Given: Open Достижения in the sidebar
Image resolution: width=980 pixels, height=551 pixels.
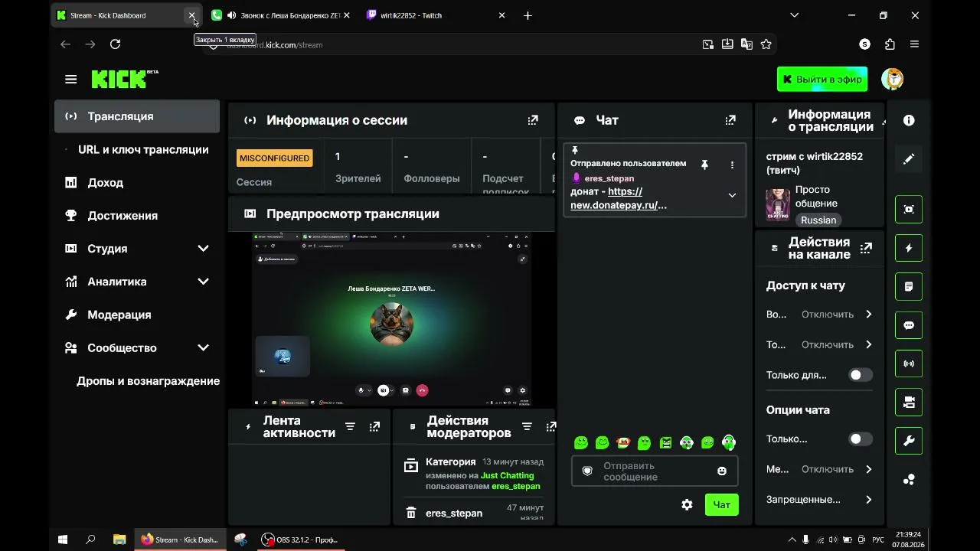Looking at the screenshot, I should 122,216.
